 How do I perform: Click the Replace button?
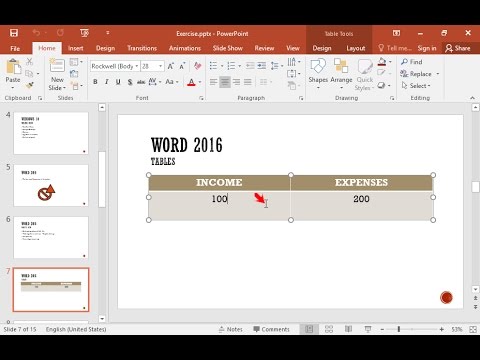point(420,74)
